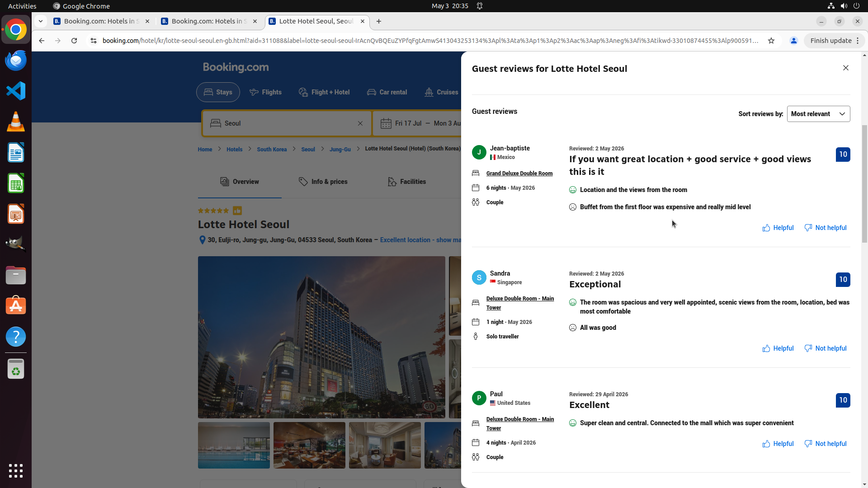Image resolution: width=868 pixels, height=488 pixels.
Task: Switch to first Booking.com Hotels tab
Action: pos(101,21)
